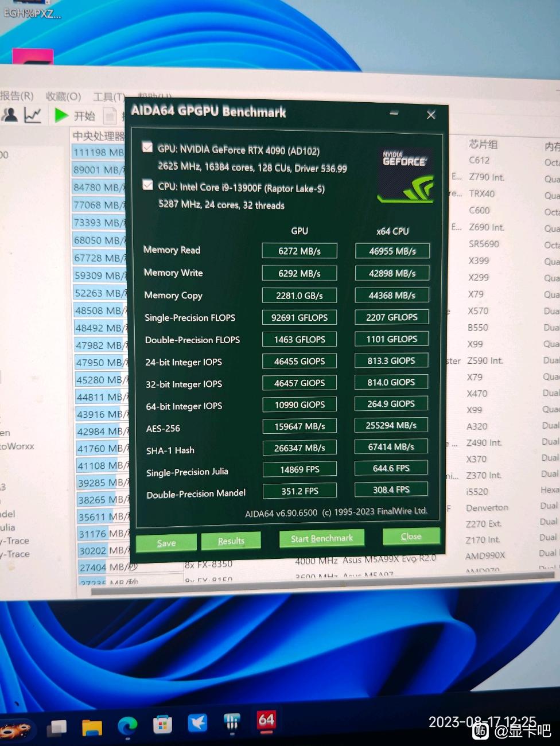Click the Z790 Int. chipset entry
The height and width of the screenshot is (746, 560).
(x=486, y=177)
